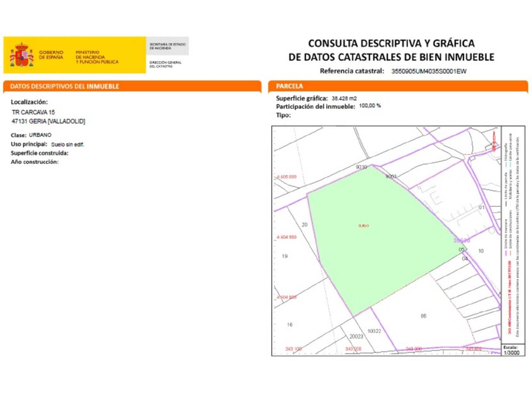The image size is (532, 399).
Task: Click the 'URBANO' value
Action: coord(40,135)
